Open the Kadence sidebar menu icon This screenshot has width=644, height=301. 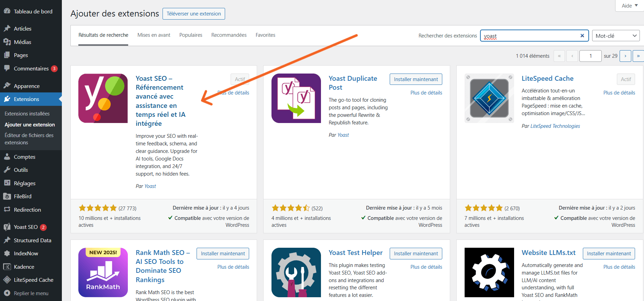tap(7, 267)
